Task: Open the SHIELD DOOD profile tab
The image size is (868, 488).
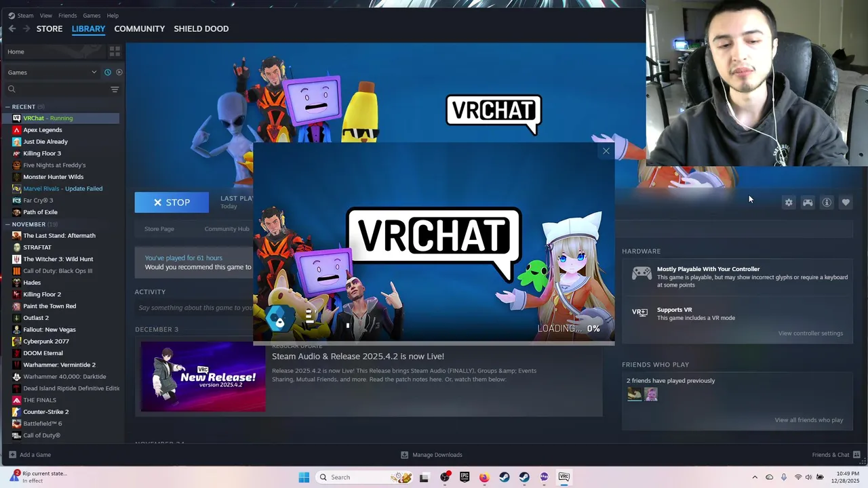Action: point(201,28)
